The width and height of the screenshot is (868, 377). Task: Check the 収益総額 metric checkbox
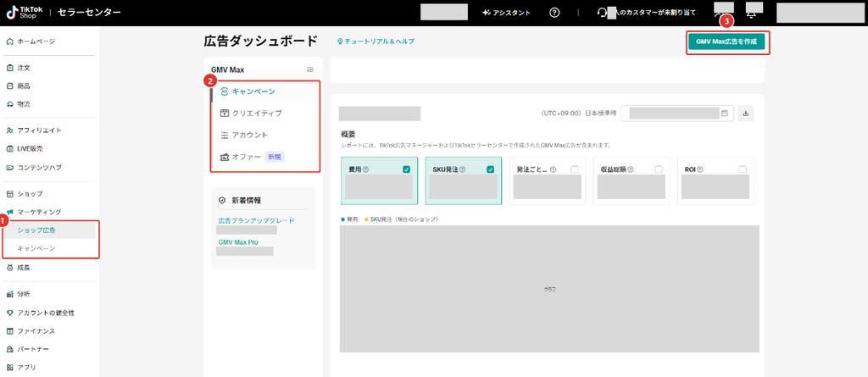coord(658,169)
